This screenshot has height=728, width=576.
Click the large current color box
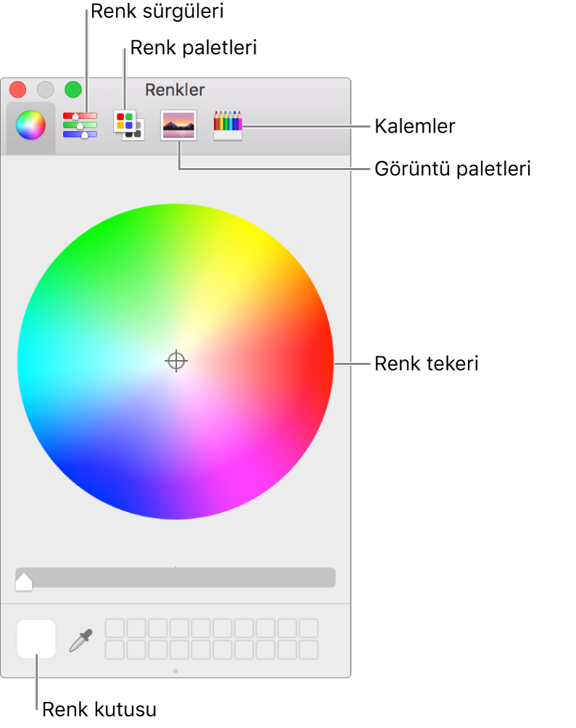[x=36, y=639]
